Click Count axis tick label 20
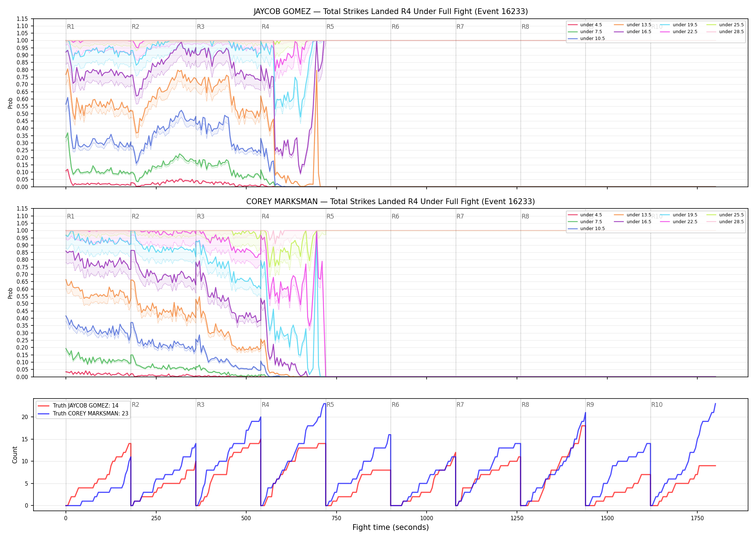 [x=25, y=417]
